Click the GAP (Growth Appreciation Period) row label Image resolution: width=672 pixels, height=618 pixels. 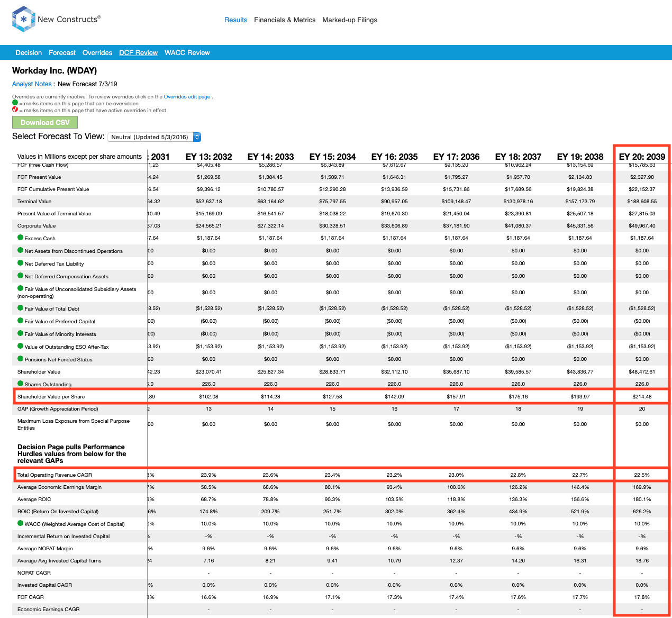(x=58, y=408)
